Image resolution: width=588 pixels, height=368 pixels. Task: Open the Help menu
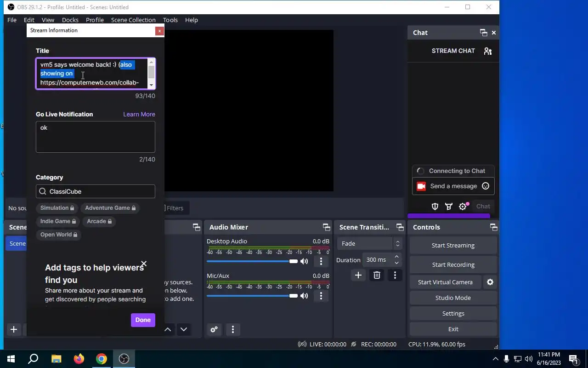pos(192,20)
